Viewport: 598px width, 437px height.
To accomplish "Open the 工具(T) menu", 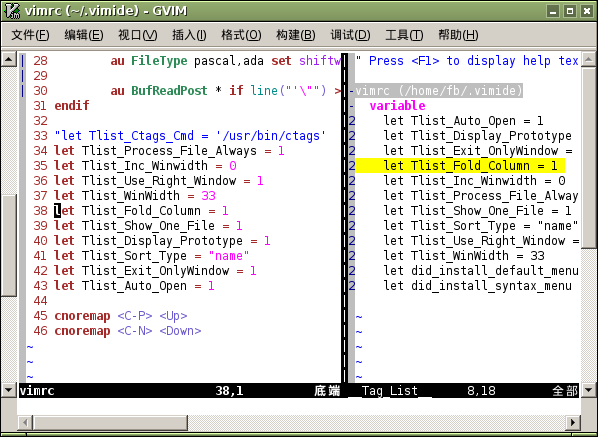I will (404, 35).
